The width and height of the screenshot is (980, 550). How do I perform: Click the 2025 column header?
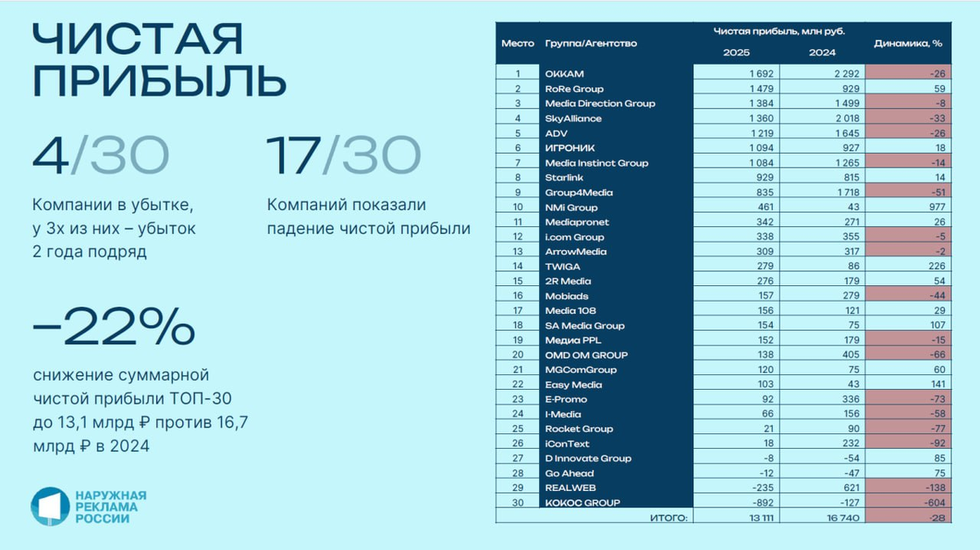pyautogui.click(x=737, y=55)
